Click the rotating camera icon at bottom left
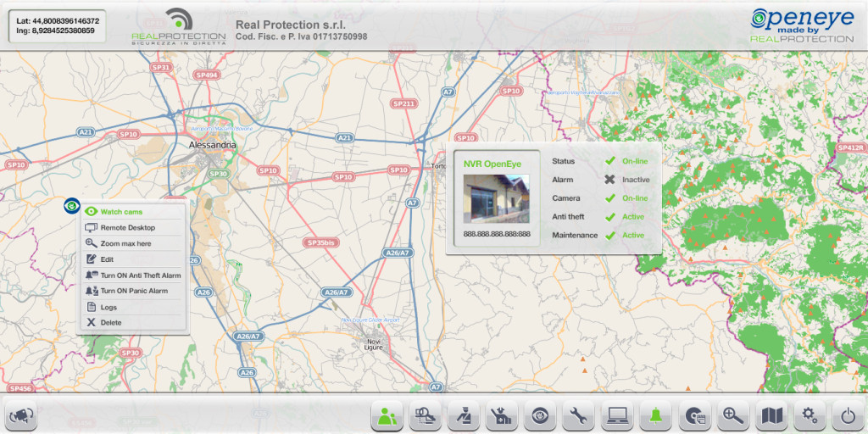 click(x=22, y=415)
